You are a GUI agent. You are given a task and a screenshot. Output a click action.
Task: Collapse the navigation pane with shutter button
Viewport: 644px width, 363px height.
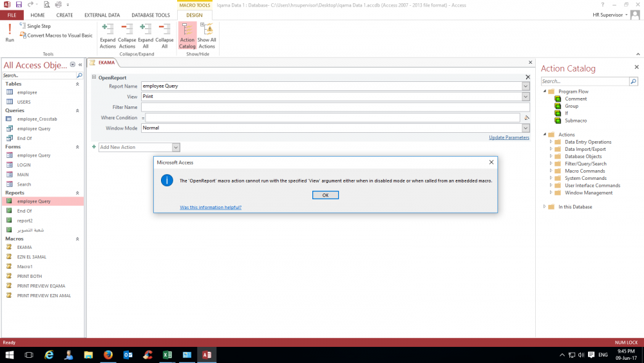tap(80, 64)
